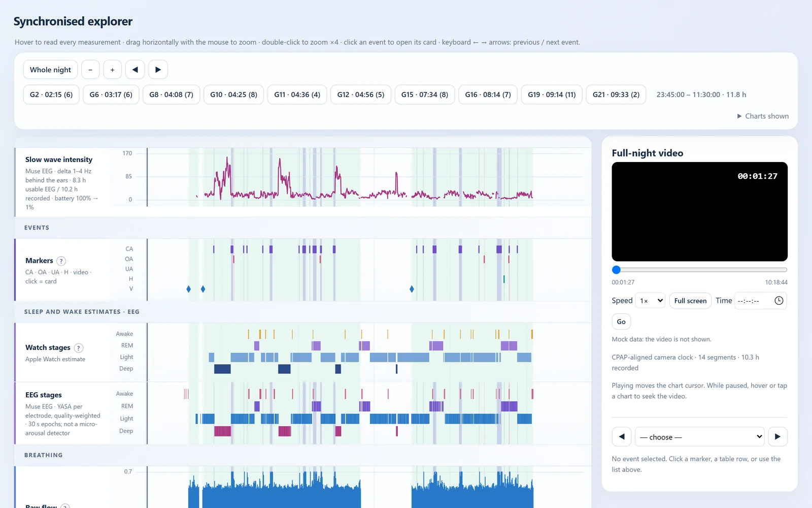Open the Speed 1× dropdown

pyautogui.click(x=650, y=301)
